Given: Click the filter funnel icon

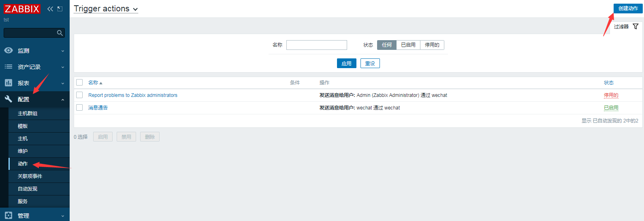Looking at the screenshot, I should (x=635, y=26).
